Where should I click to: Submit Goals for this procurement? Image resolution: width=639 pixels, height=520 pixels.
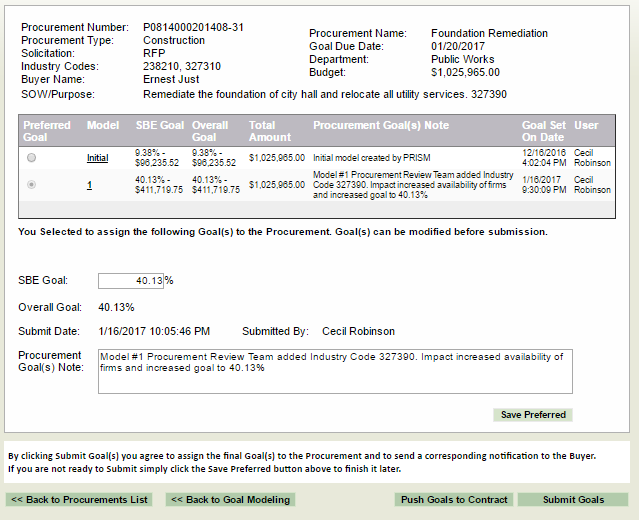(x=573, y=499)
